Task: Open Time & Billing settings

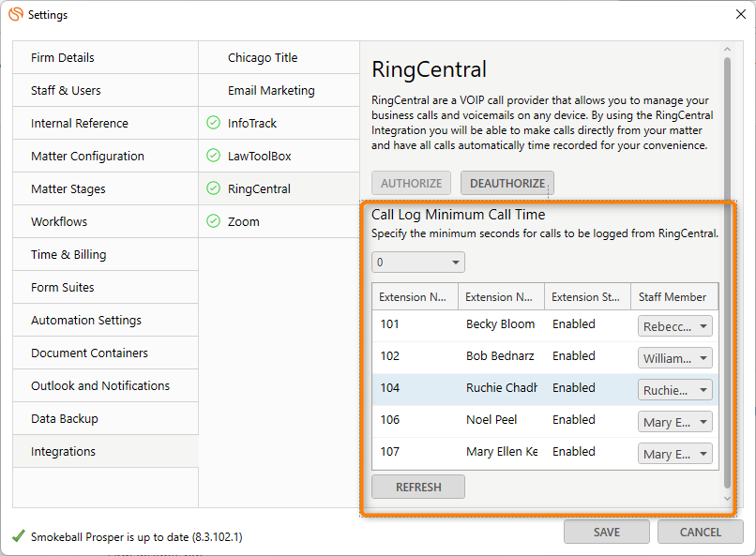Action: point(106,254)
